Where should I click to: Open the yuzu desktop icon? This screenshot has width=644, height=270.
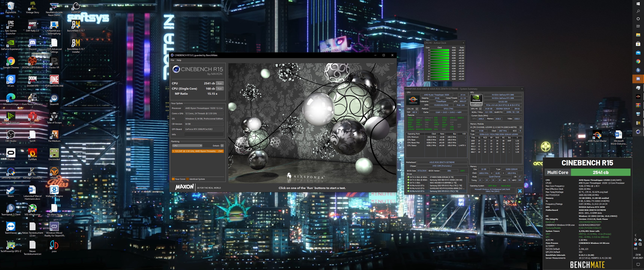54,246
